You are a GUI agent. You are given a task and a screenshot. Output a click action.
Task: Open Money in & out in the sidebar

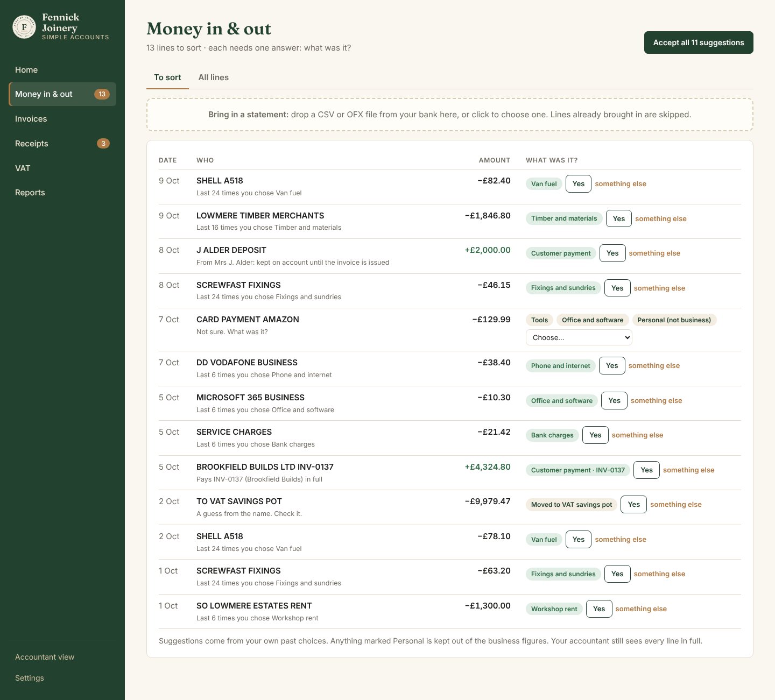[x=62, y=94]
